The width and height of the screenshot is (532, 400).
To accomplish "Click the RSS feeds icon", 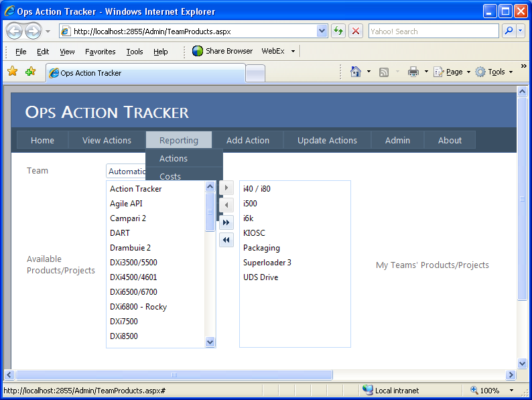I will pyautogui.click(x=384, y=72).
